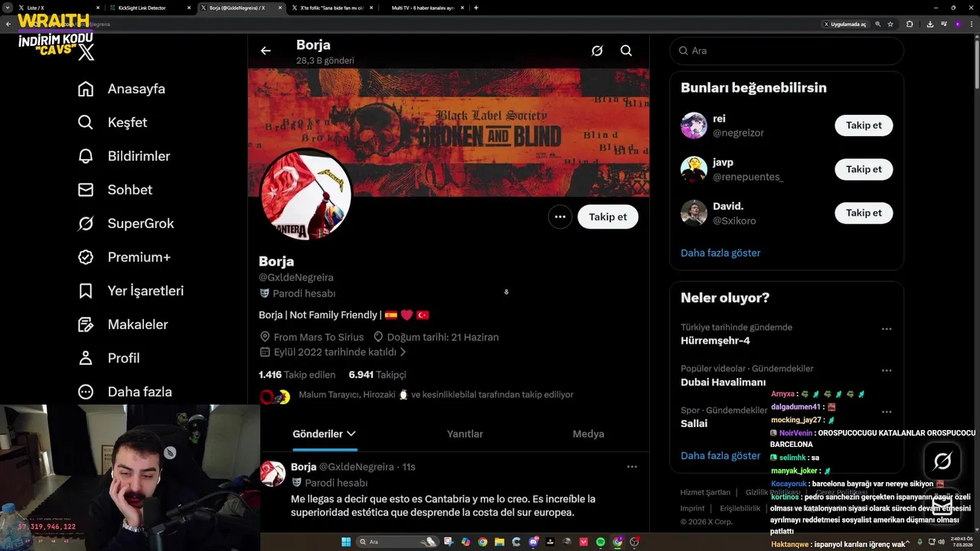
Task: Open Spotify from the taskbar
Action: [x=600, y=542]
